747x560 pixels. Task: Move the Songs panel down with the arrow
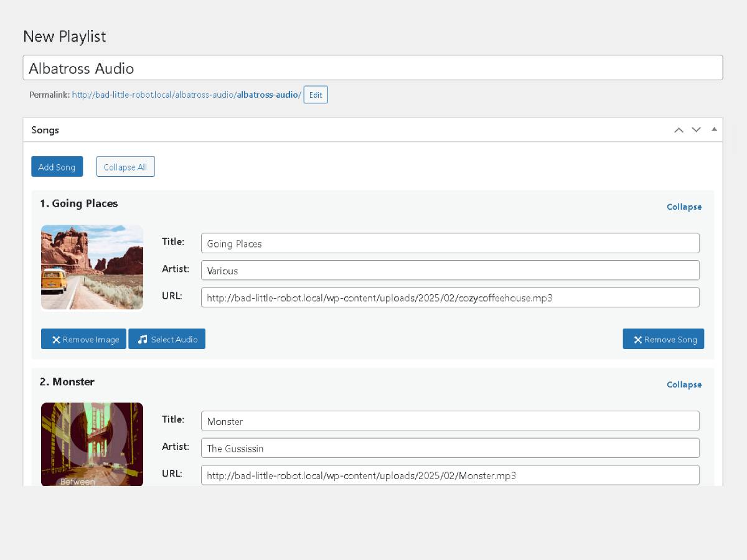coord(697,130)
